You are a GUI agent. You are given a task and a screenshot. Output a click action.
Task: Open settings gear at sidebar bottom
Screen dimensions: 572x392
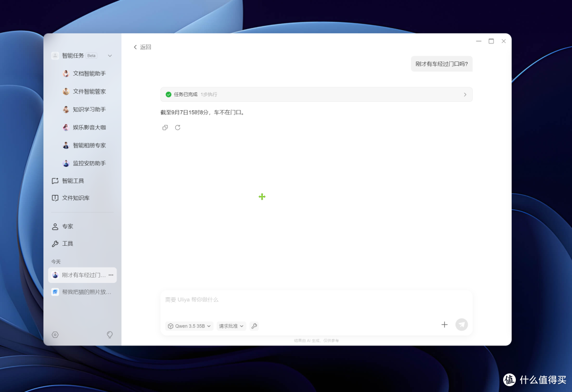tap(55, 335)
